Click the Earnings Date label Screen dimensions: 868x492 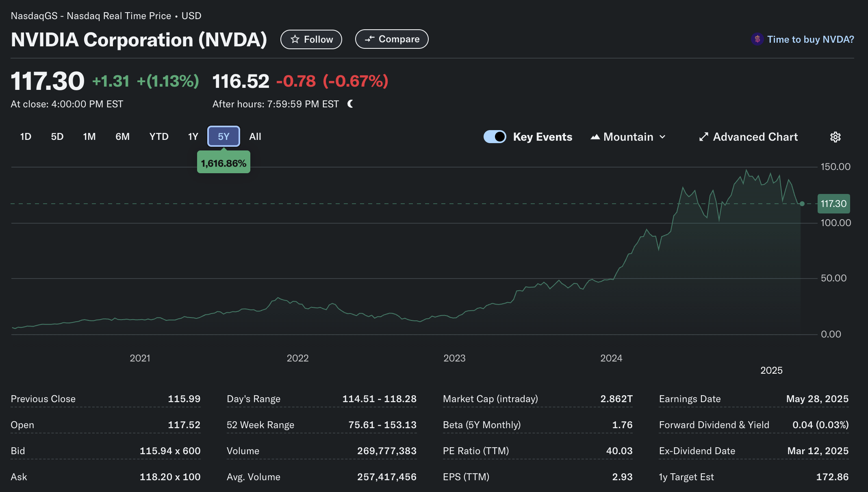(690, 399)
